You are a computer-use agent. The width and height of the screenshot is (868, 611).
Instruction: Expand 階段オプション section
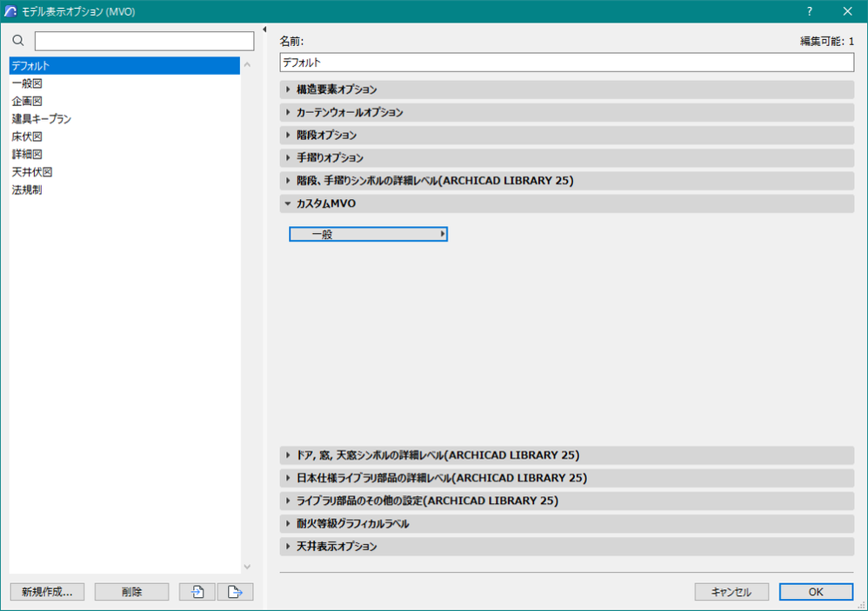[567, 135]
